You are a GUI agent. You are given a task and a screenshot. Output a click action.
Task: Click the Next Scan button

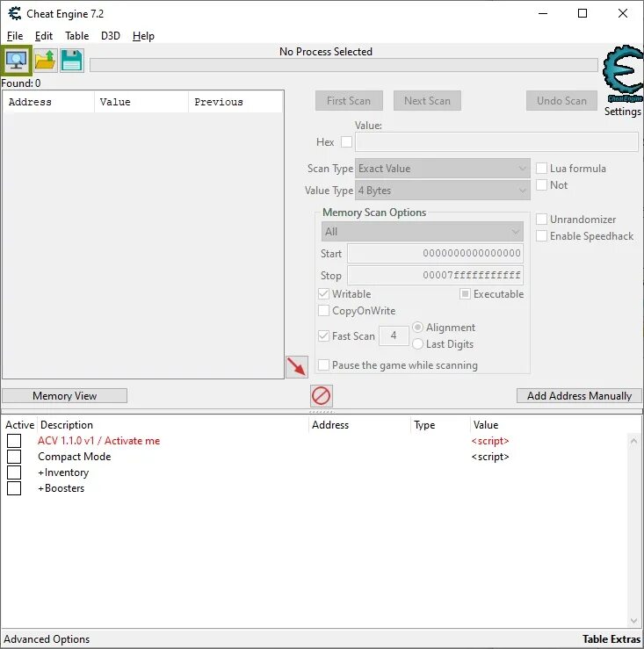[427, 101]
